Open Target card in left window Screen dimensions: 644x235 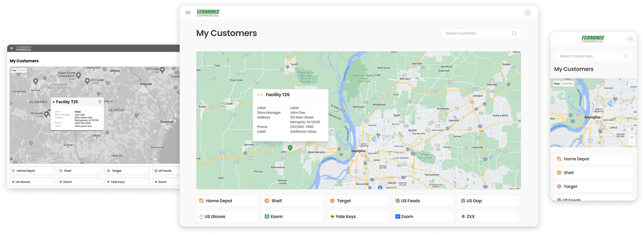(x=127, y=171)
